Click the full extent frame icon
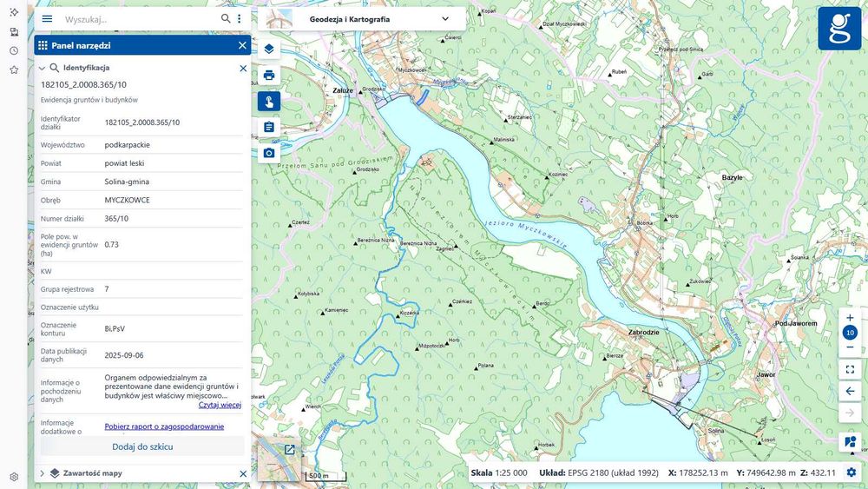 [851, 369]
